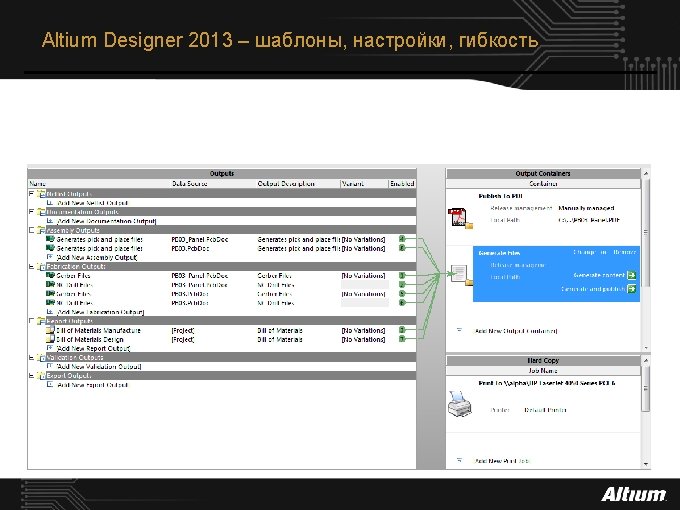Toggle Enabled marker for second NC Drill Files row
This screenshot has height=510, width=680.
(x=402, y=303)
